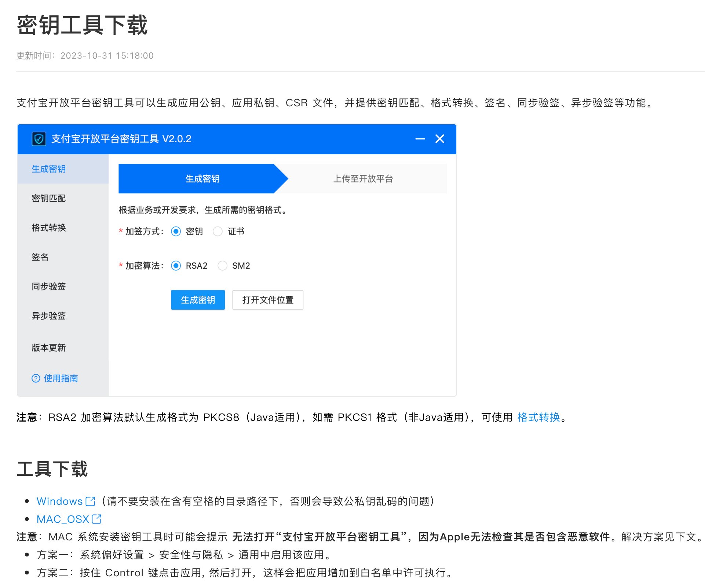Click the external link icon after MAC_OSX

96,519
